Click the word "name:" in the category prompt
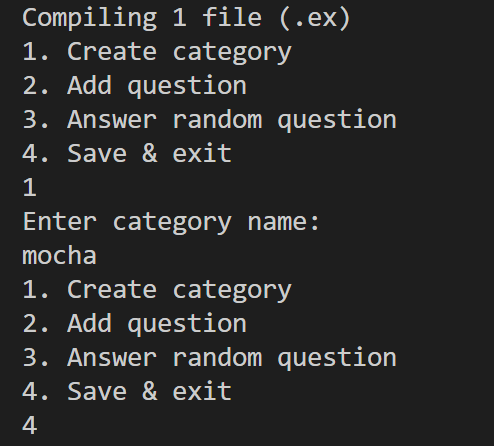Screen dimensions: 494x446 [284, 223]
